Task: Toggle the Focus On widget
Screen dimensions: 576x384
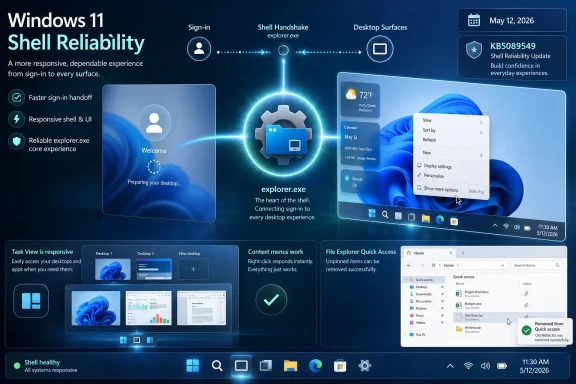Action: coord(360,181)
